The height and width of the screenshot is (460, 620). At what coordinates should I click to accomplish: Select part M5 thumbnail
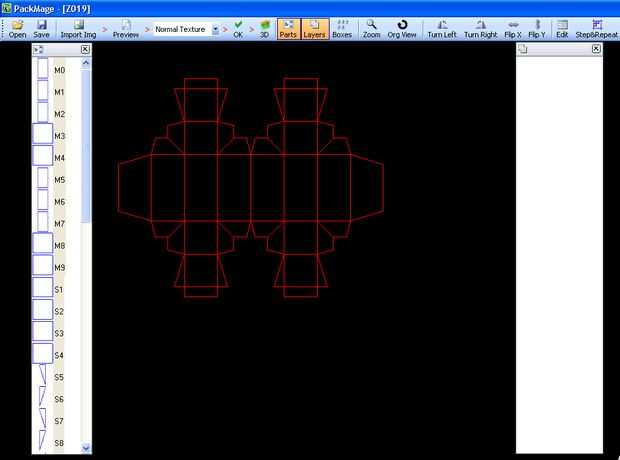click(43, 178)
